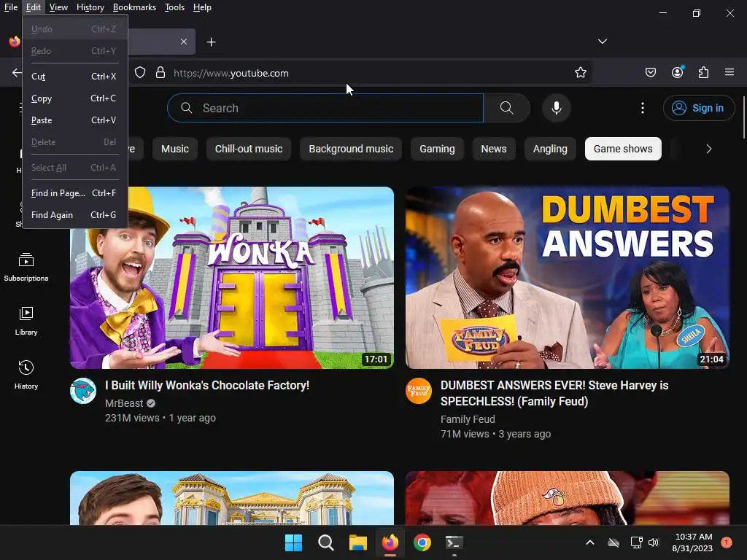Open YouTube three-dot settings menu
This screenshot has width=747, height=560.
click(642, 108)
